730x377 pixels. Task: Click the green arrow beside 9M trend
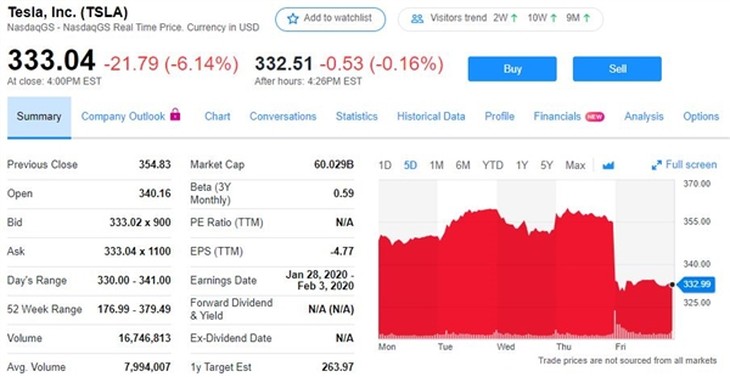point(587,18)
